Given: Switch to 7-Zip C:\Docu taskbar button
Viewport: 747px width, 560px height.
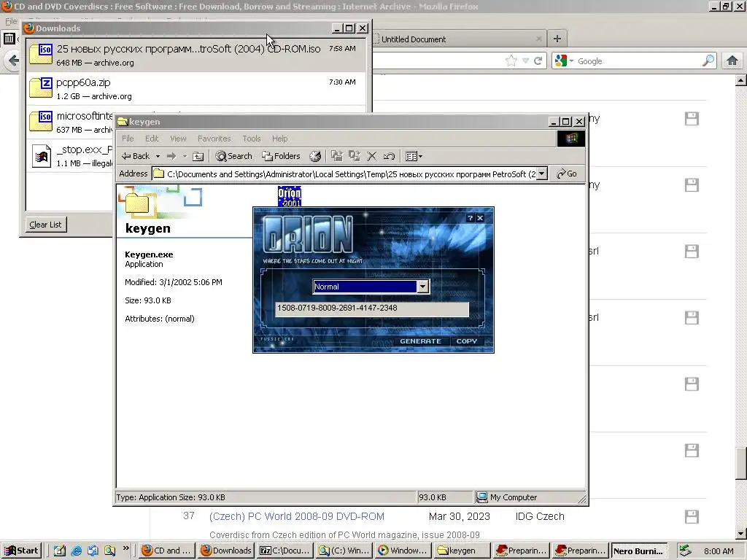Looking at the screenshot, I should pyautogui.click(x=285, y=551).
